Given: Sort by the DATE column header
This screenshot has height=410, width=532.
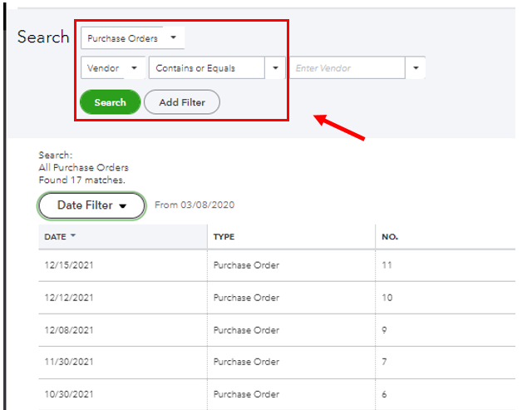Looking at the screenshot, I should pyautogui.click(x=55, y=237).
